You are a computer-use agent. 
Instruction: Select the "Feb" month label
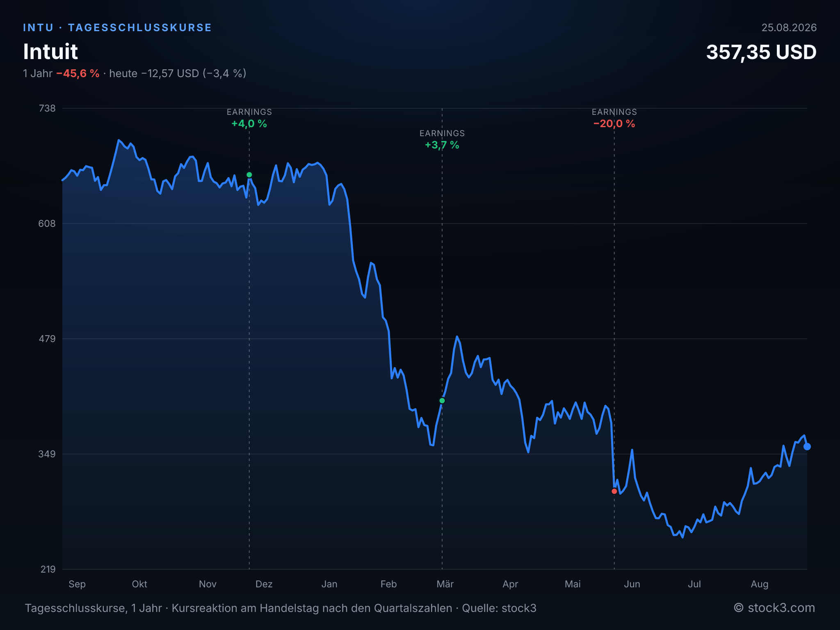388,584
